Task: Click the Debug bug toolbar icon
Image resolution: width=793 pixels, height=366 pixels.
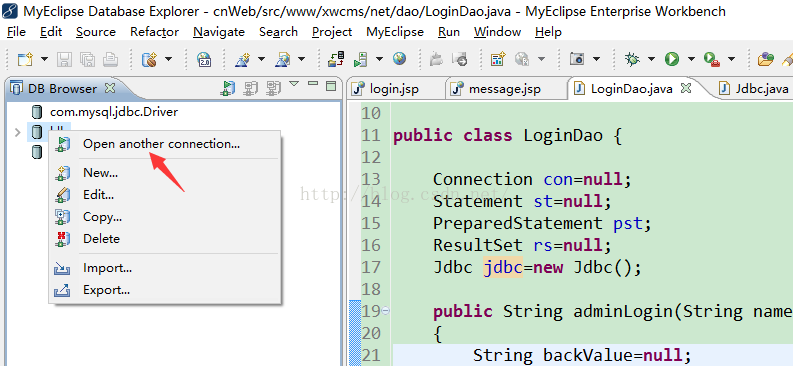Action: [x=632, y=59]
